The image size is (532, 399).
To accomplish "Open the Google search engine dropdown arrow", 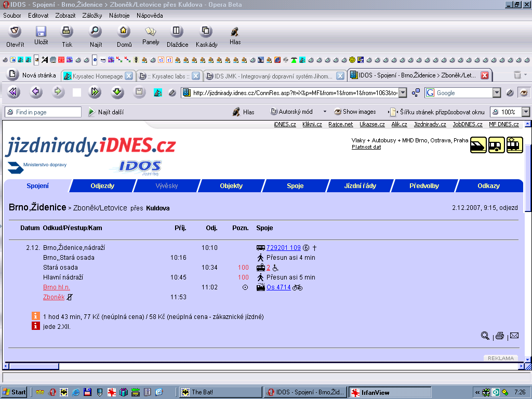I will [496, 92].
